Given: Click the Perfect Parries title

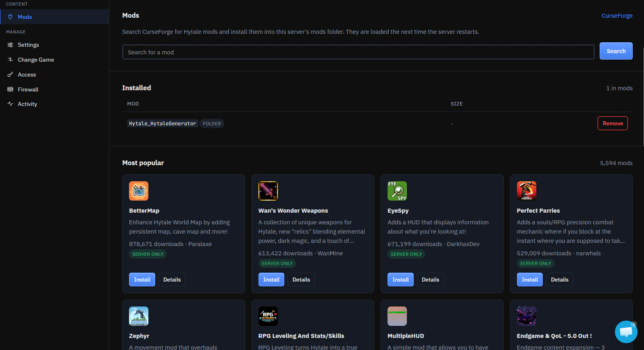Looking at the screenshot, I should click(x=538, y=211).
